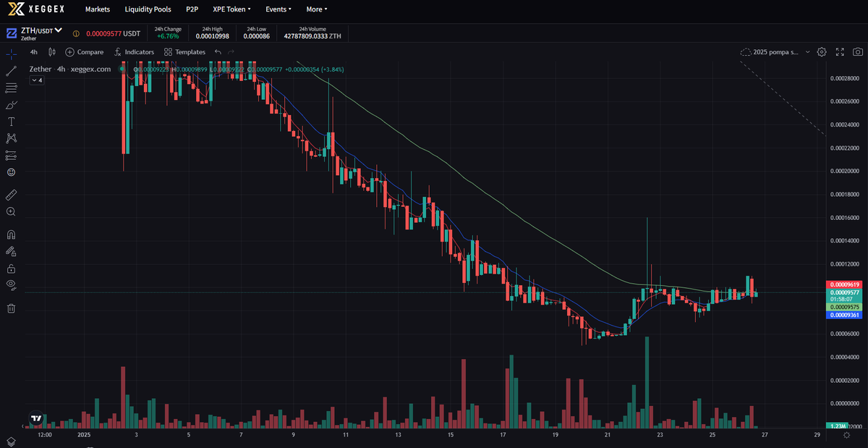Open indicator Templates menu
Viewport: 868px width, 448px height.
184,52
